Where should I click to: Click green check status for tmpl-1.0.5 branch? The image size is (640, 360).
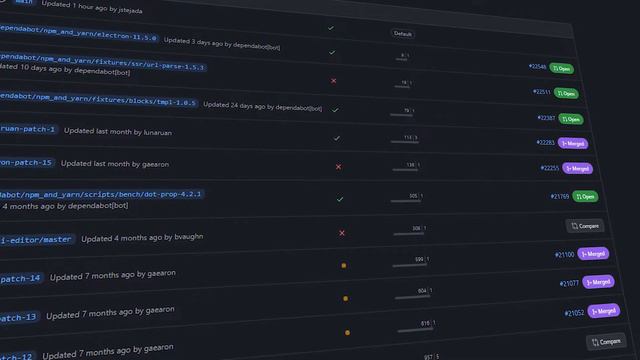click(335, 110)
